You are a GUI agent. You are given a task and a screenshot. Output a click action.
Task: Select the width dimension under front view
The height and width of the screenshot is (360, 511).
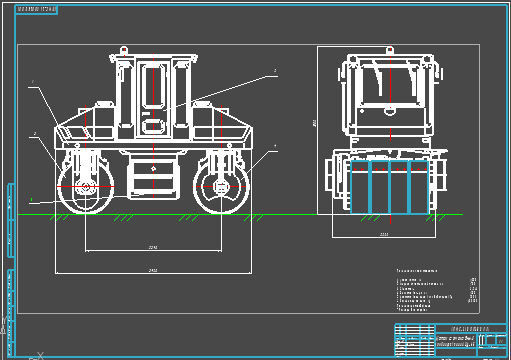384,235
